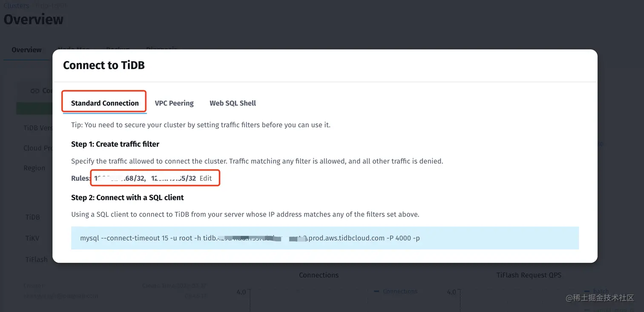Click the Connections chart title in background

tap(319, 275)
